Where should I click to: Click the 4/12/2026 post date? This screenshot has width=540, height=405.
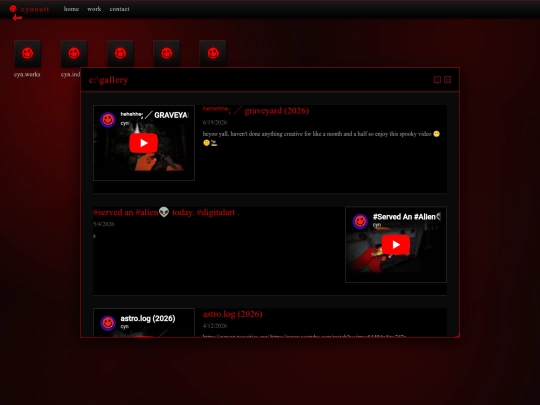point(215,325)
